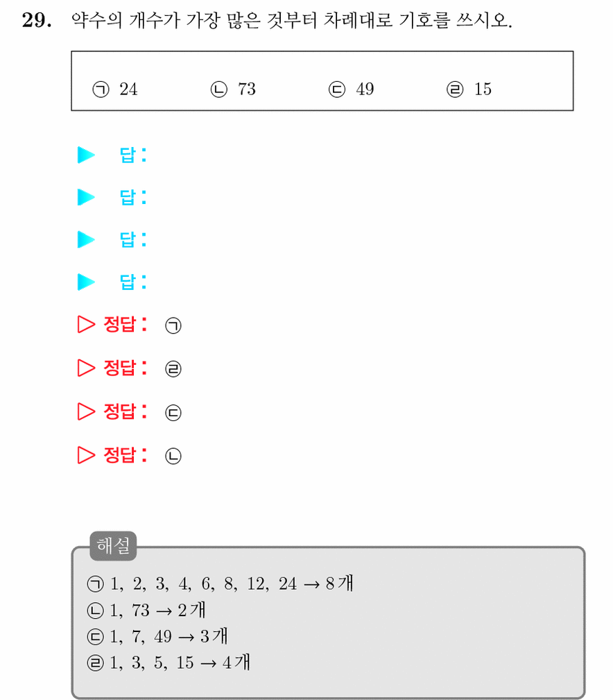Click the first cyan answer triangle

click(86, 155)
